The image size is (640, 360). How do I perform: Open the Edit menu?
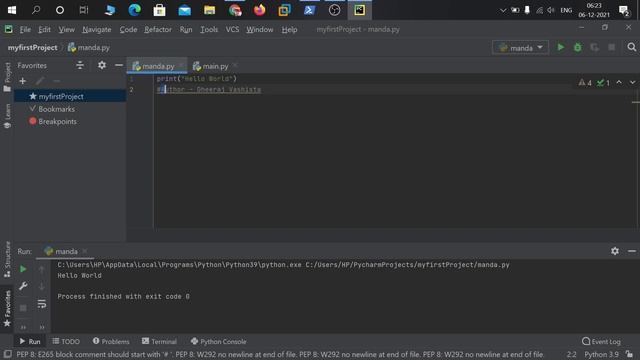[44, 30]
